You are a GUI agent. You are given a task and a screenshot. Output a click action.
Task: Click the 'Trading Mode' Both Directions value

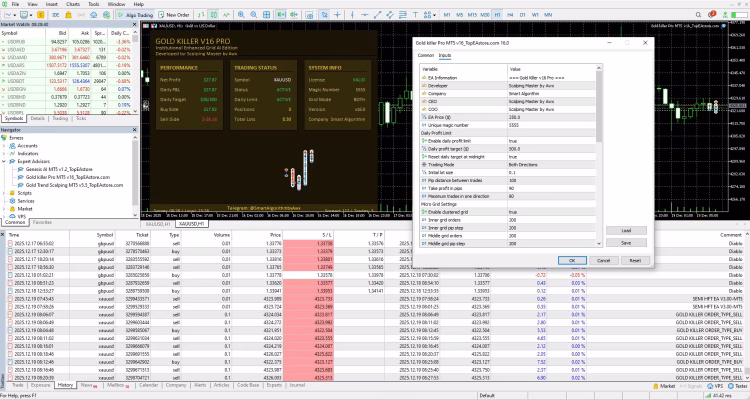pyautogui.click(x=552, y=165)
